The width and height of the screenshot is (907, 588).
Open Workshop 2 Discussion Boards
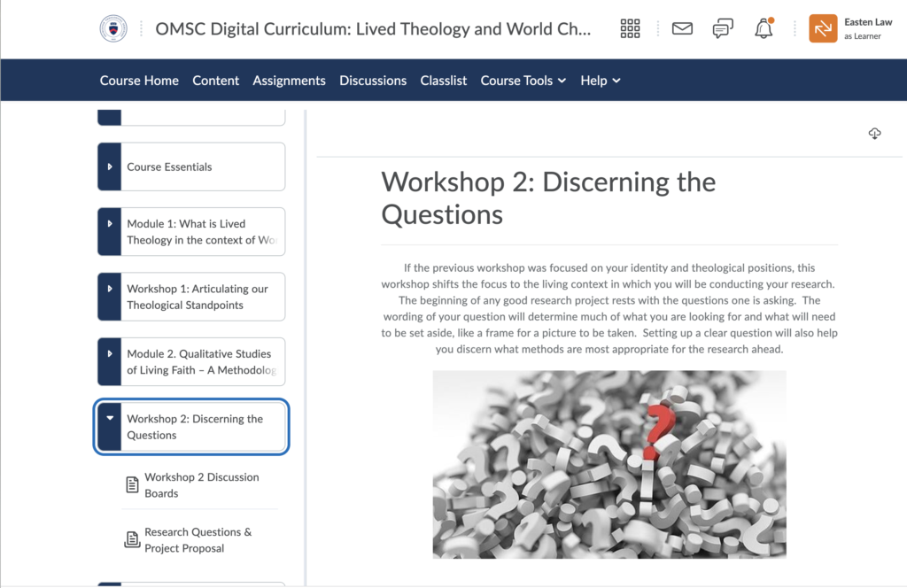201,484
